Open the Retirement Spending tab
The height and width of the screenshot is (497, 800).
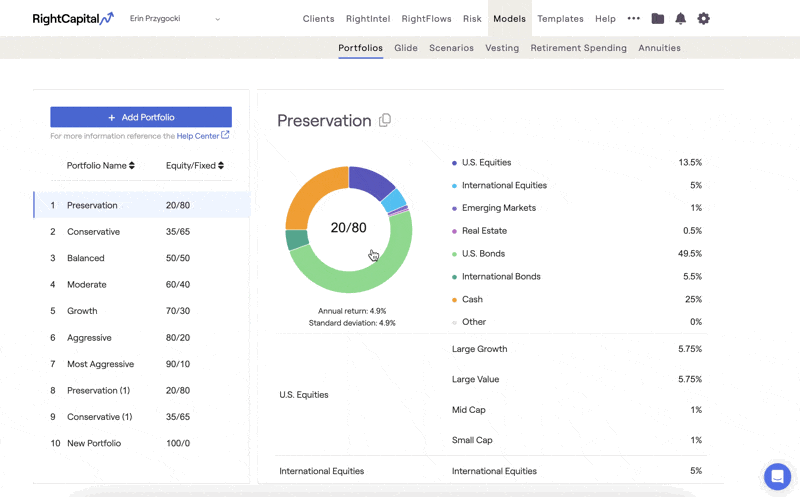pyautogui.click(x=578, y=48)
